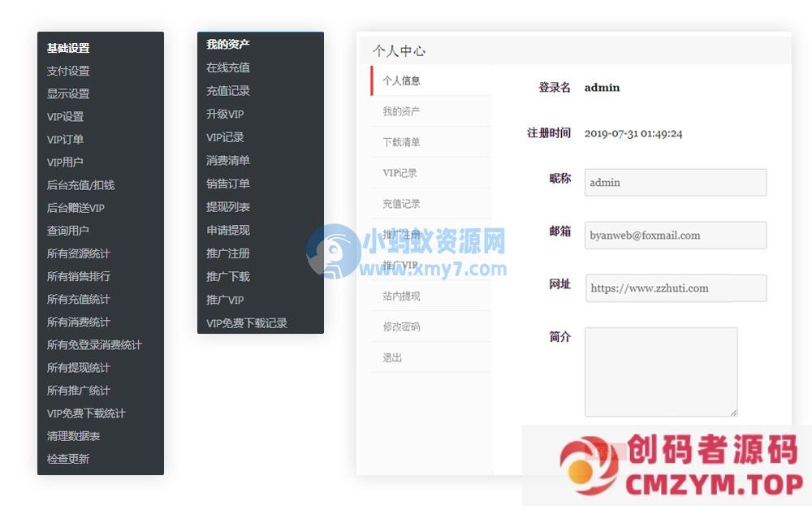Select 清理数据表 menu item

tap(73, 436)
